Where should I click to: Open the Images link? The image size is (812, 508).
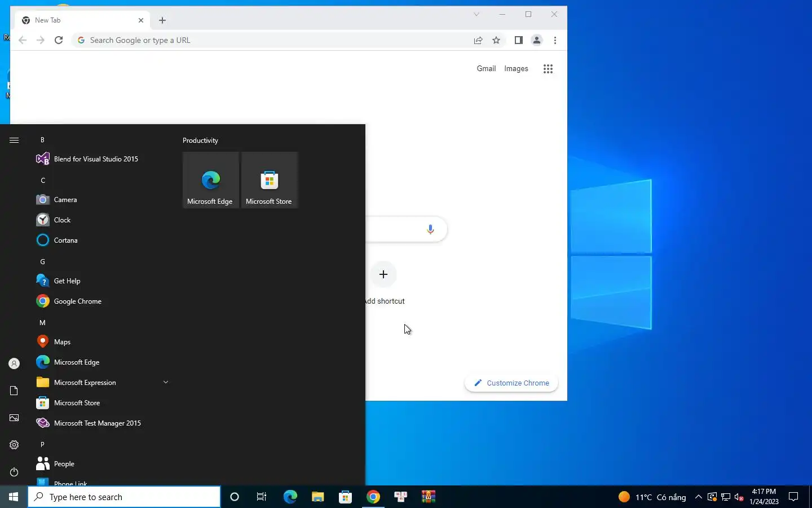[x=516, y=68]
